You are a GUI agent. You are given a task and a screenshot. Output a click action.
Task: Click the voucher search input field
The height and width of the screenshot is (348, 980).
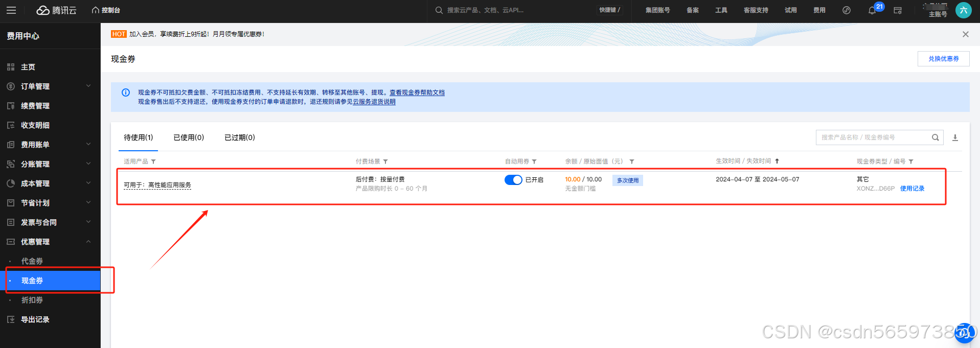[x=874, y=137]
